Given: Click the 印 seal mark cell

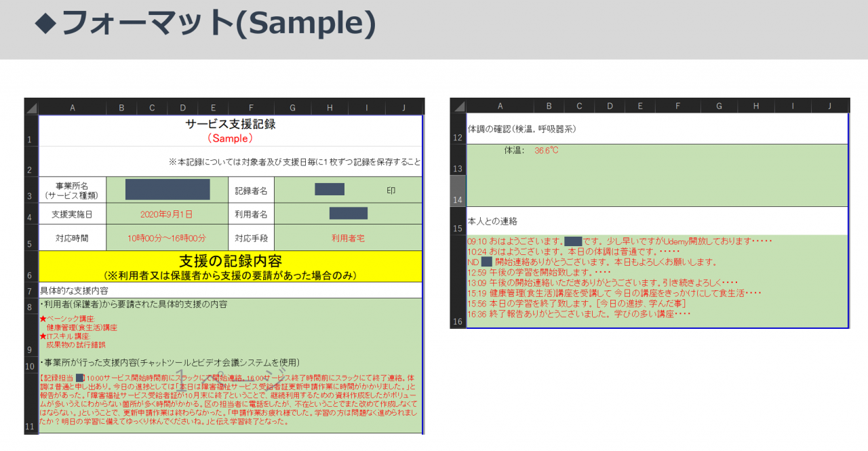Looking at the screenshot, I should click(391, 191).
